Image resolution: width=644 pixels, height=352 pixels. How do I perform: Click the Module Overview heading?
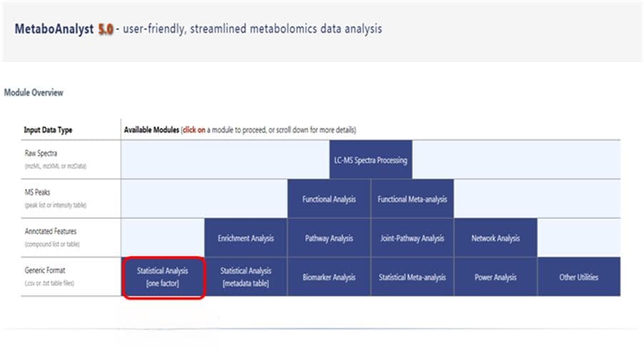[x=34, y=92]
